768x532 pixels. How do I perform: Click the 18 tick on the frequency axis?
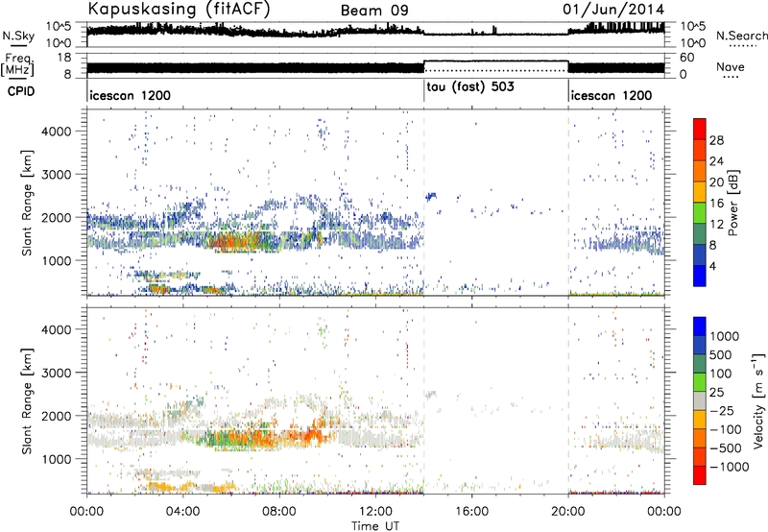[x=63, y=58]
